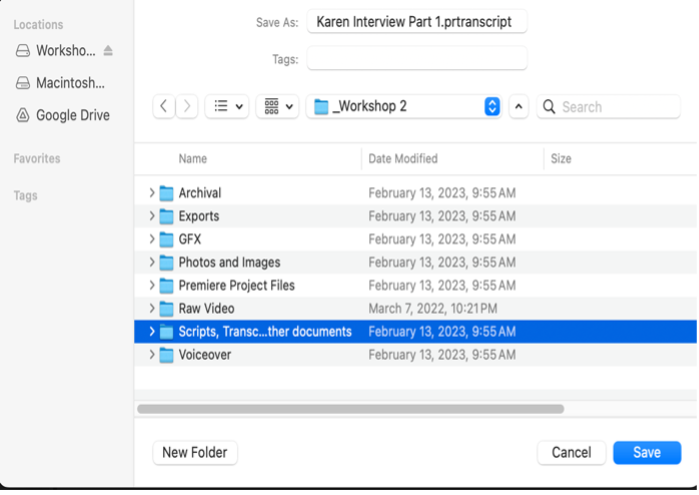Viewport: 699px width, 495px height.
Task: Eject the Workshop drive in sidebar
Action: pos(108,51)
